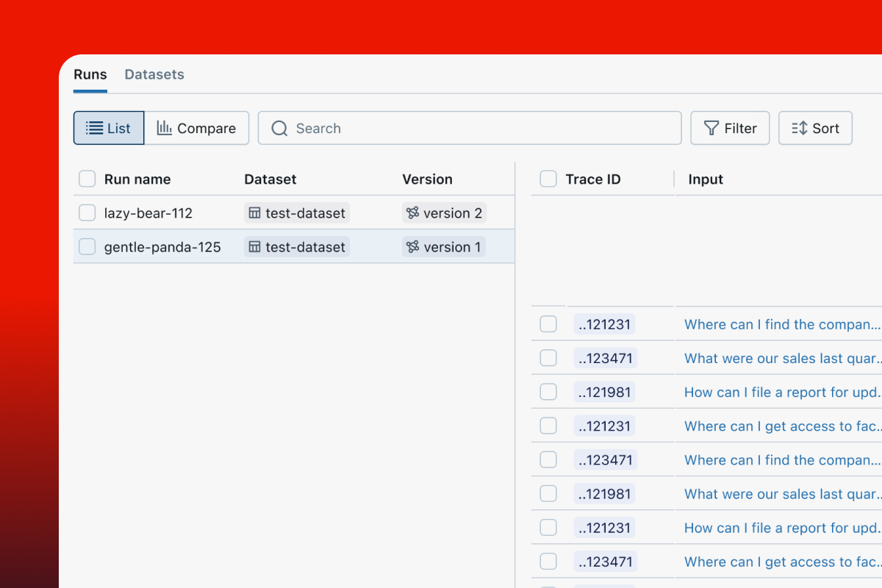The width and height of the screenshot is (882, 588).
Task: Check the gentle-panda-125 run checkbox
Action: click(x=87, y=247)
